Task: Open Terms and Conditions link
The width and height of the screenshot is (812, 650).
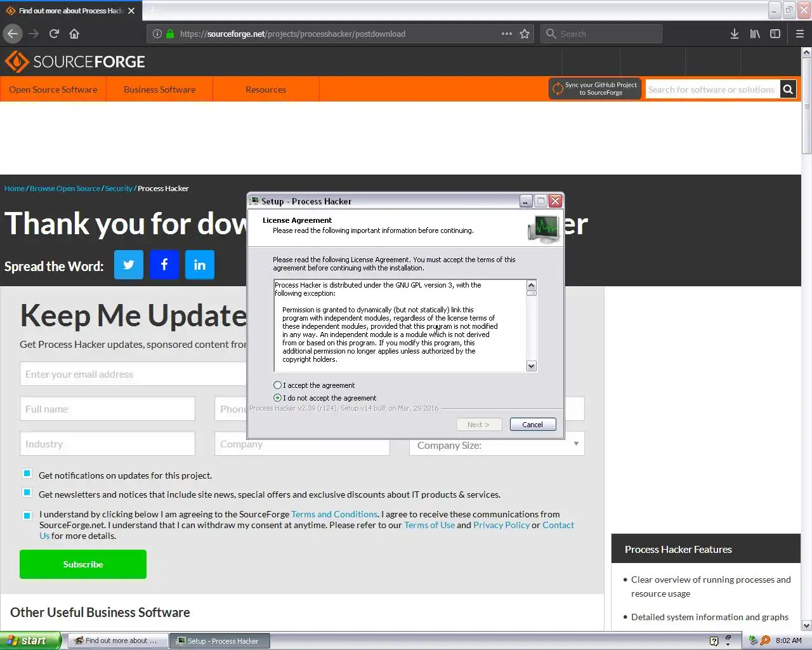Action: point(334,514)
